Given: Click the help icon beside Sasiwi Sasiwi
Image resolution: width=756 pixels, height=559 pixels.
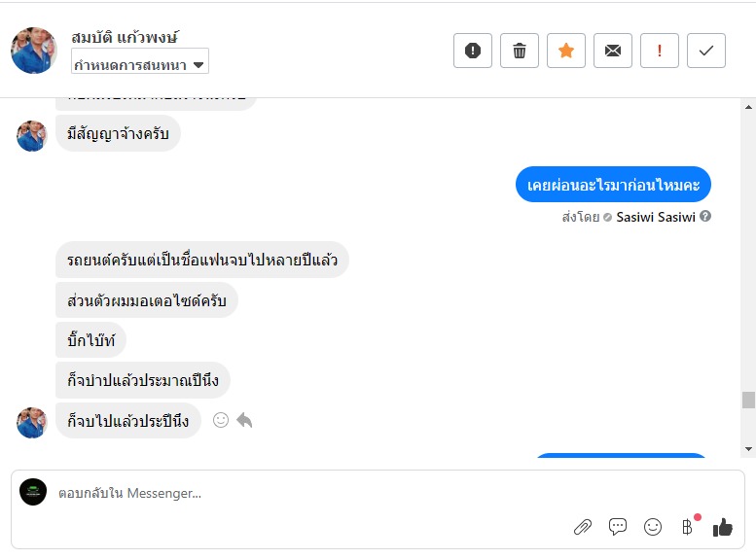Looking at the screenshot, I should 705,217.
